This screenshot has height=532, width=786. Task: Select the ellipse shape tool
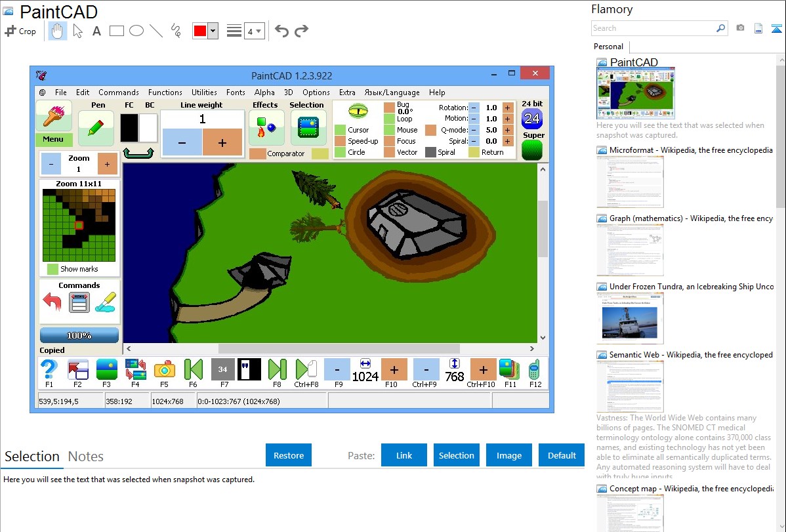click(x=136, y=31)
